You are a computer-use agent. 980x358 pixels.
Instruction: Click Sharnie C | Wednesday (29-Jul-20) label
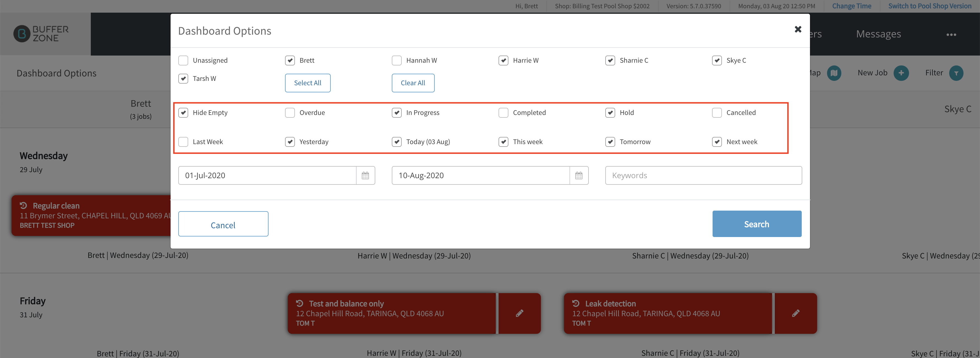tap(690, 256)
